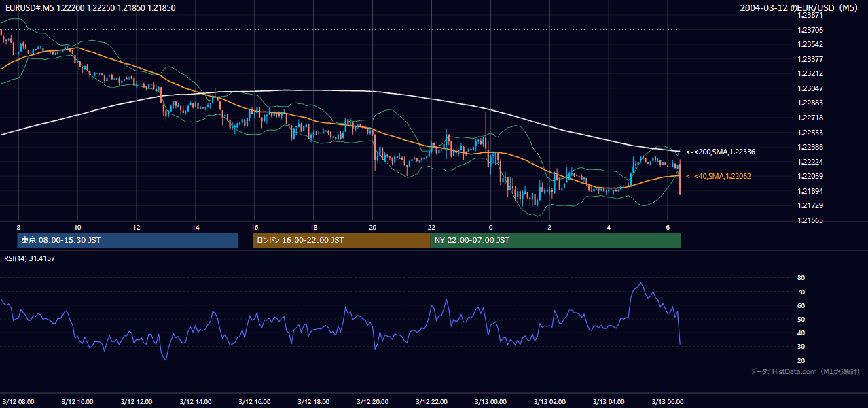This screenshot has width=868, height=408.
Task: Select the NY 22:00-07:00 JST session bar
Action: point(556,240)
